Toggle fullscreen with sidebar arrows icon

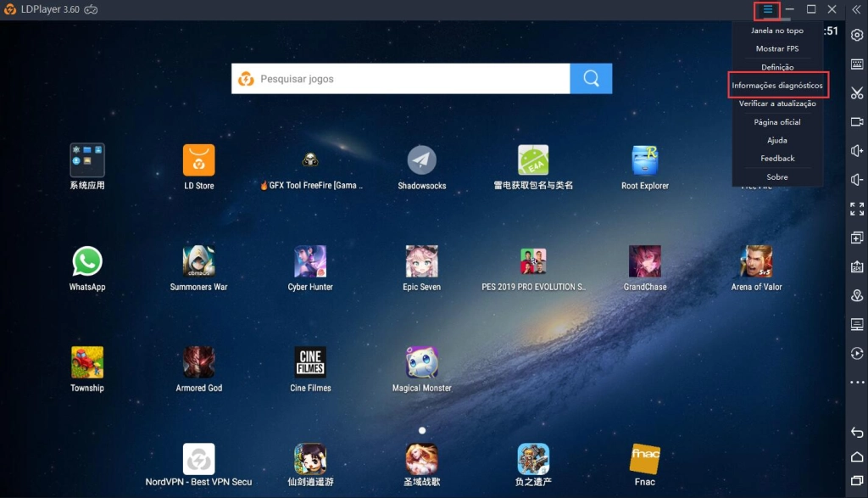tap(857, 209)
